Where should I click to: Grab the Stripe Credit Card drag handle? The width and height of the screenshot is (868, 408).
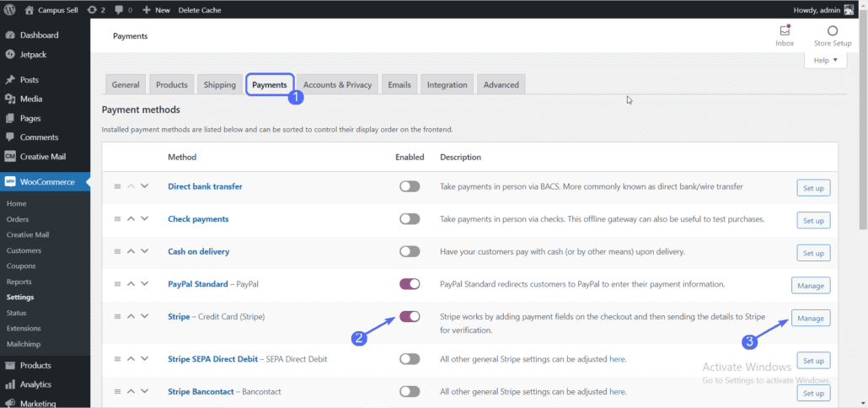[x=117, y=317]
